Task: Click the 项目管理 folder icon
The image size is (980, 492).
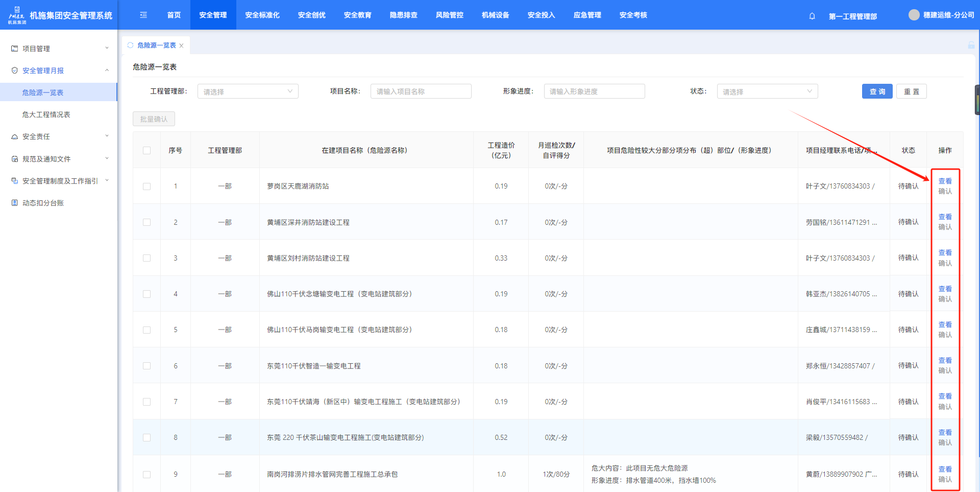Action: click(x=14, y=49)
